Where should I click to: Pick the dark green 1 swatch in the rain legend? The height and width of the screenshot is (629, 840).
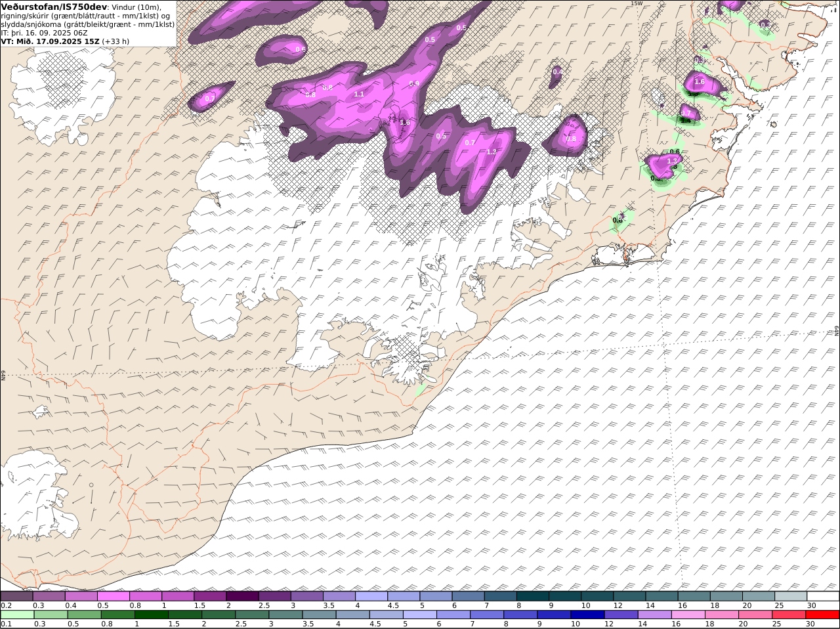(152, 615)
